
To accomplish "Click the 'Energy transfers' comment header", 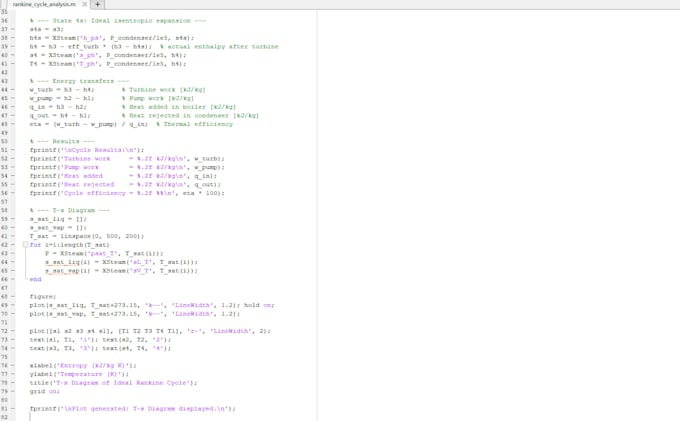I will 80,81.
